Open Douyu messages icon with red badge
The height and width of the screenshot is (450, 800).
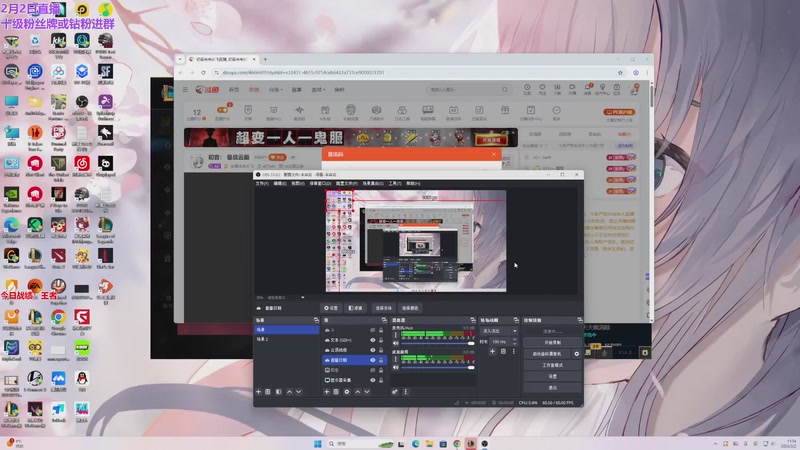tap(588, 89)
